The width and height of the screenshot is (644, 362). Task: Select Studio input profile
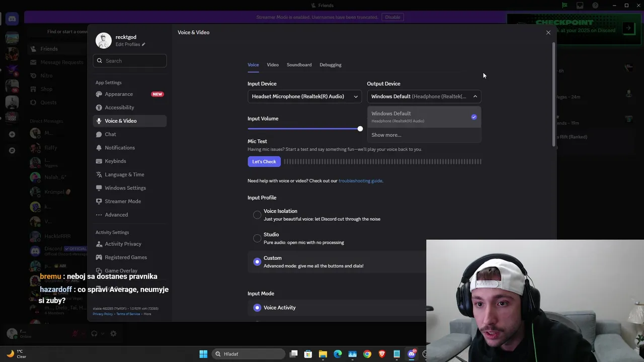coord(257,238)
